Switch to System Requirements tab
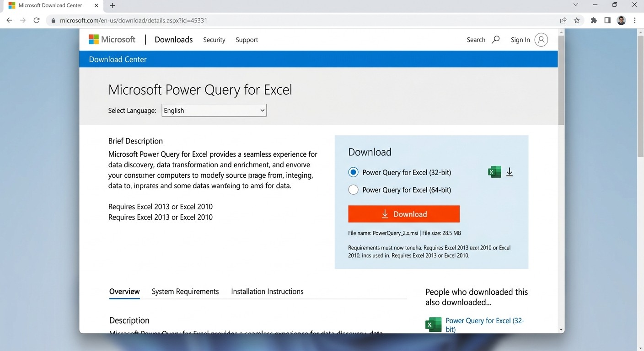 point(185,291)
